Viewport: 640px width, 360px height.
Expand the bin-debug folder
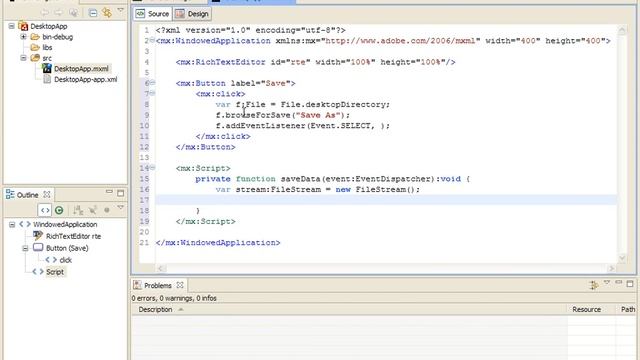[x=24, y=37]
